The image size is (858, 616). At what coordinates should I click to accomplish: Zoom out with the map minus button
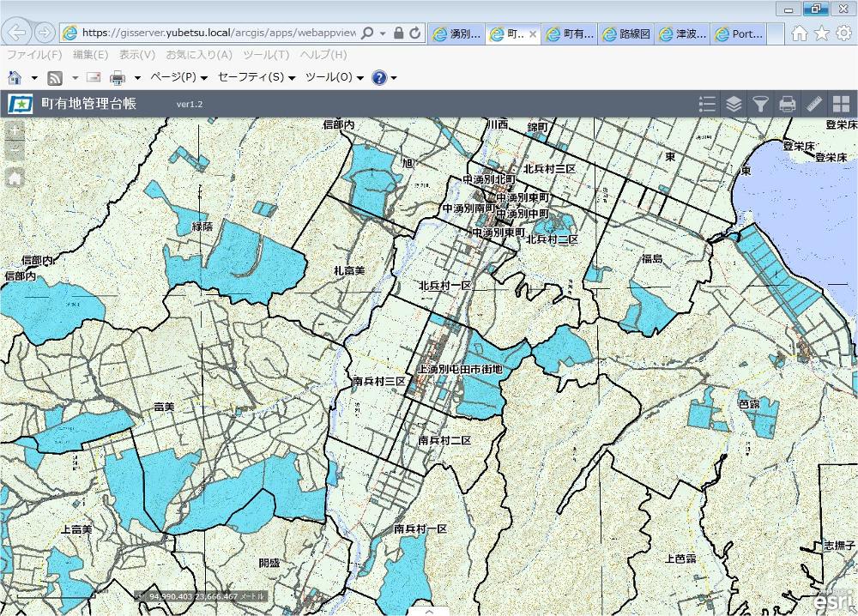click(15, 152)
